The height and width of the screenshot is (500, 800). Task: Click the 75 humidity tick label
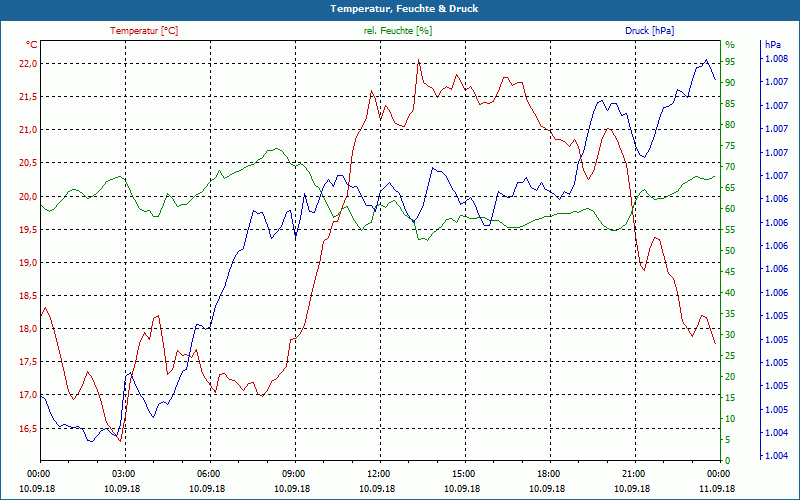[730, 145]
